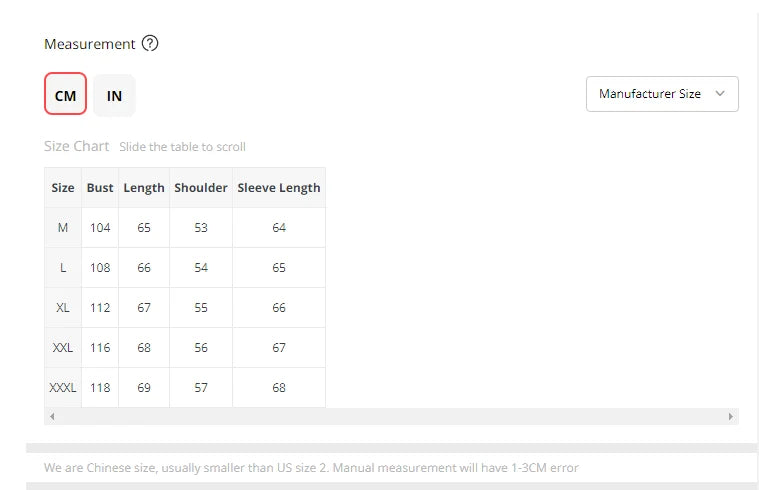Open the Manufacturer Size dropdown
Image resolution: width=759 pixels, height=490 pixels.
tap(662, 94)
